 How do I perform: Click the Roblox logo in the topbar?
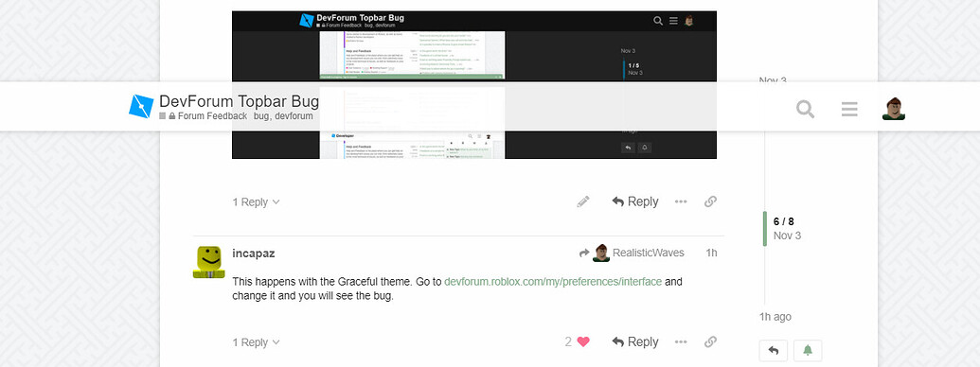coord(141,106)
